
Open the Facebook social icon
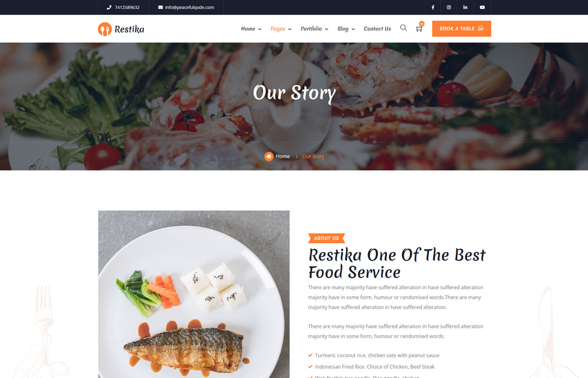coord(433,7)
